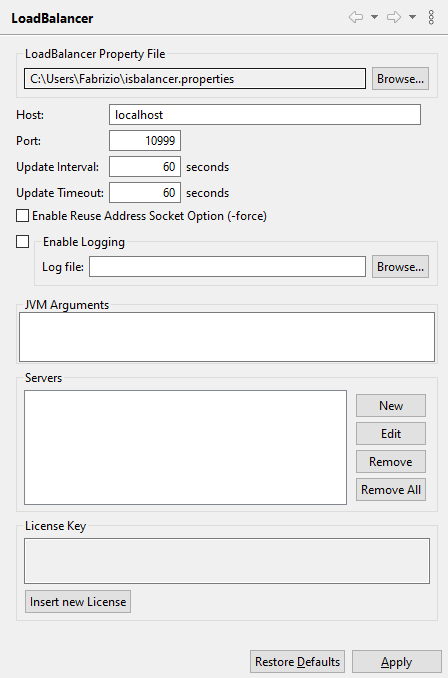Open the three-dot view menu icon

[431, 17]
